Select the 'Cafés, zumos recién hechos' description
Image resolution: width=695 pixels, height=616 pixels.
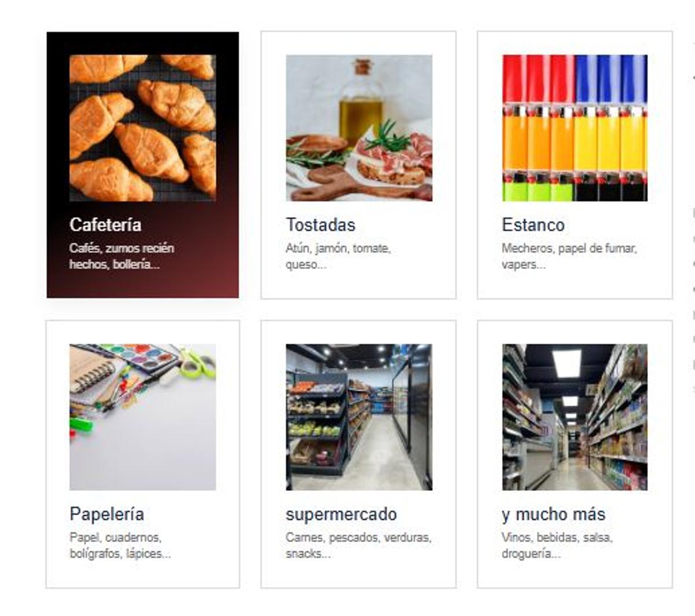tap(122, 256)
